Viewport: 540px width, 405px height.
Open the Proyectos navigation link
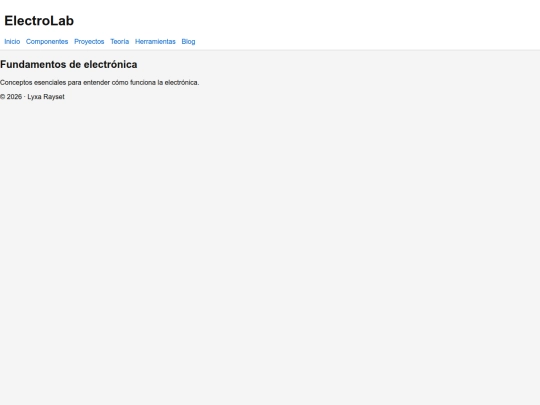point(89,42)
